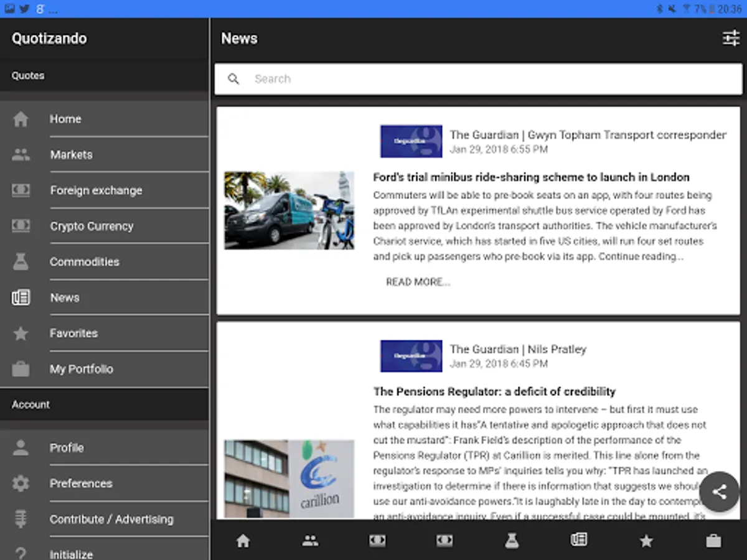Select Markets in the sidebar menu

[x=105, y=155]
